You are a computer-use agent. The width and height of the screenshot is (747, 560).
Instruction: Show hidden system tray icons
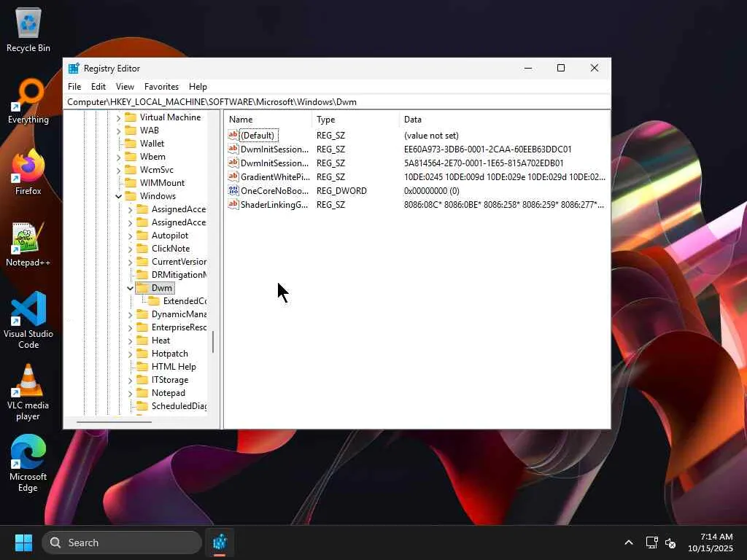click(629, 542)
